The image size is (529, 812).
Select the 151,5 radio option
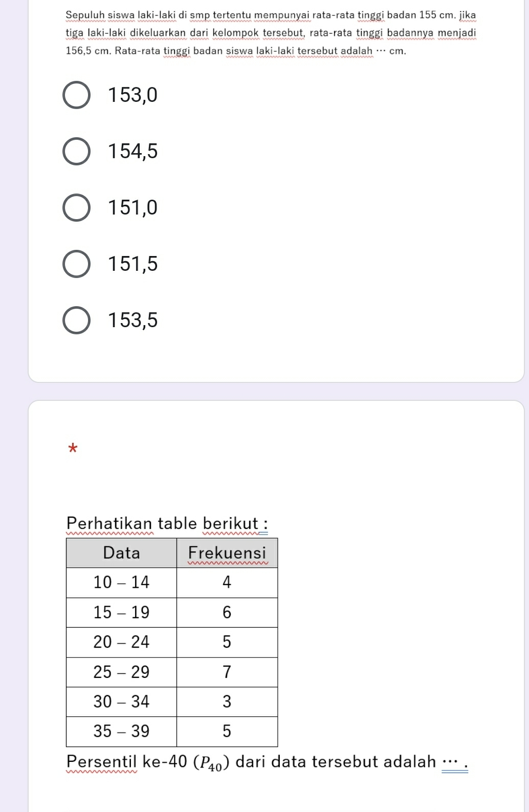click(77, 264)
